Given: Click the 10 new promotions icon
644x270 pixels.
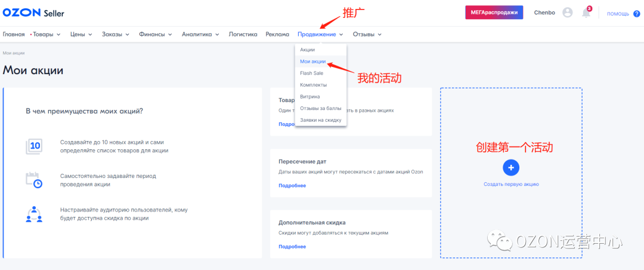Looking at the screenshot, I should click(x=33, y=146).
